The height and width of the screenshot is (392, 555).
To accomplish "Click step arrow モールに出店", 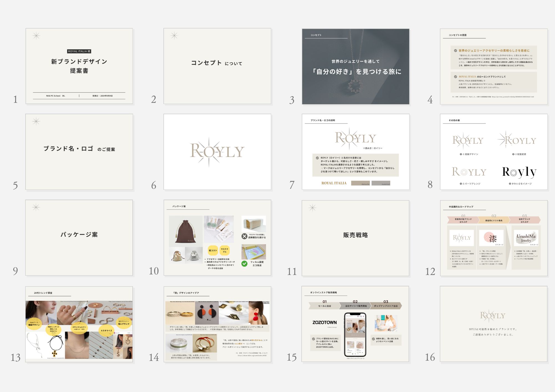I will click(324, 306).
